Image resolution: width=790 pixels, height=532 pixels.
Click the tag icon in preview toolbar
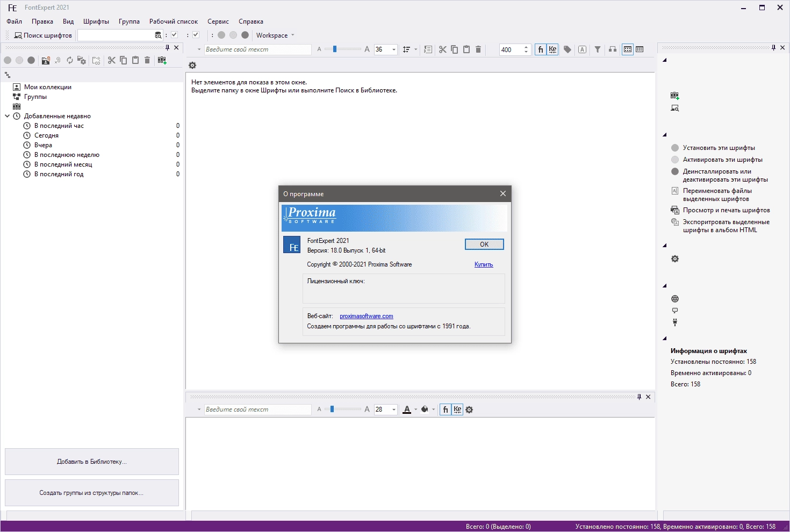tap(568, 49)
